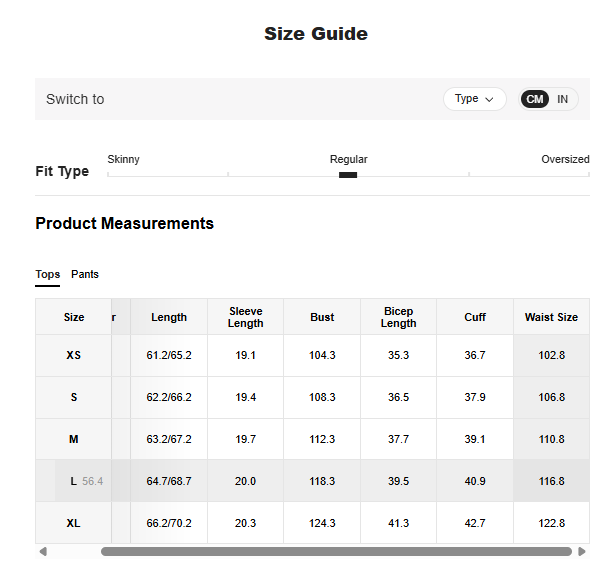Viewport: 611px width, 567px height.
Task: Click the Waist Size column header
Action: click(x=551, y=317)
